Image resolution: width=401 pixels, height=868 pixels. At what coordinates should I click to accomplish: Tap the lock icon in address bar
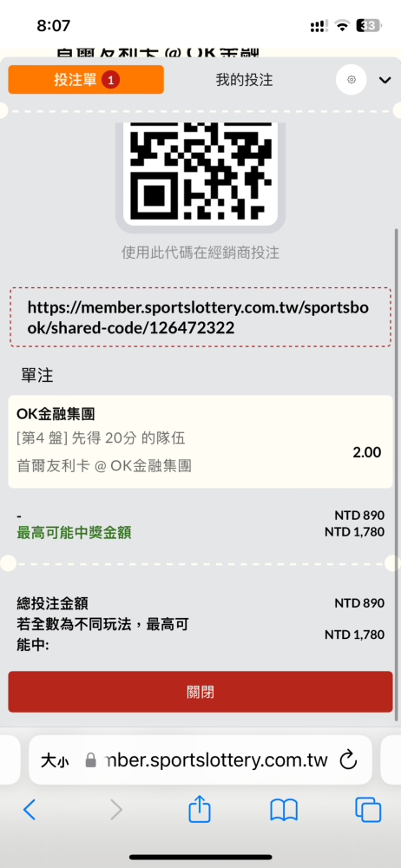(91, 760)
